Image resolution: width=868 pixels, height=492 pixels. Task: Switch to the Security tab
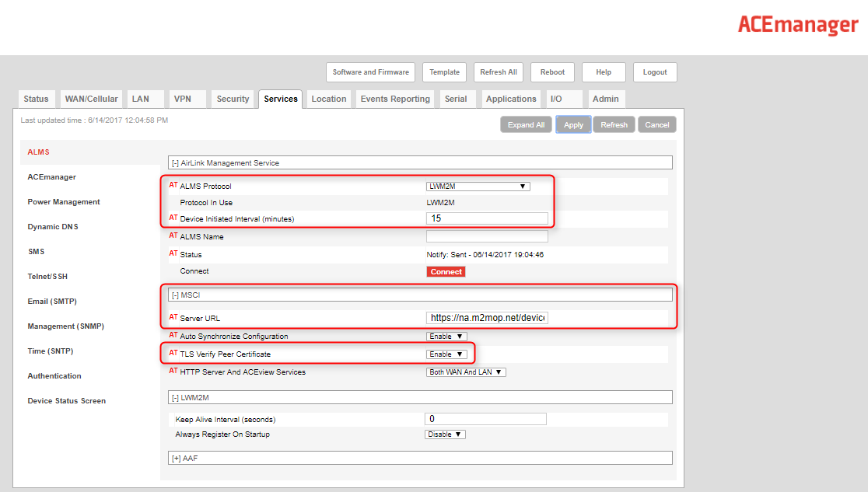(x=233, y=99)
